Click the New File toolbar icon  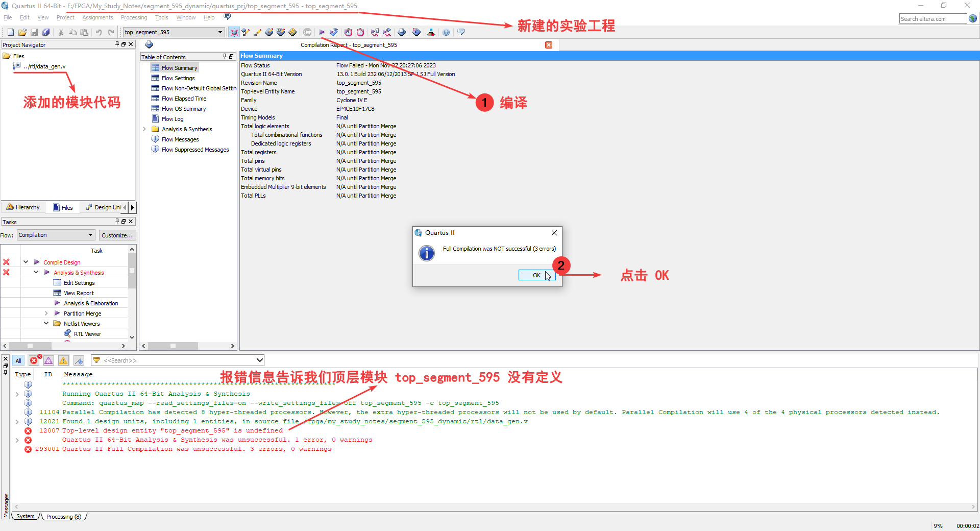pyautogui.click(x=10, y=32)
